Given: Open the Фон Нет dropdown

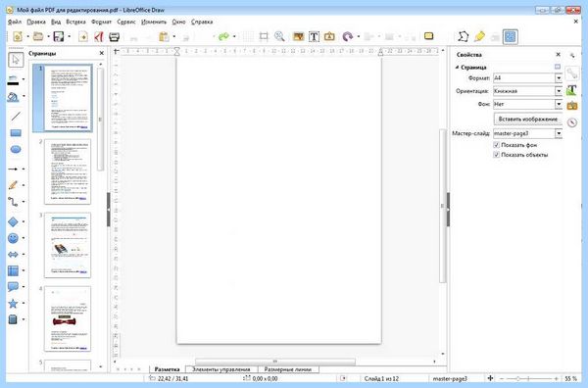Looking at the screenshot, I should (559, 104).
